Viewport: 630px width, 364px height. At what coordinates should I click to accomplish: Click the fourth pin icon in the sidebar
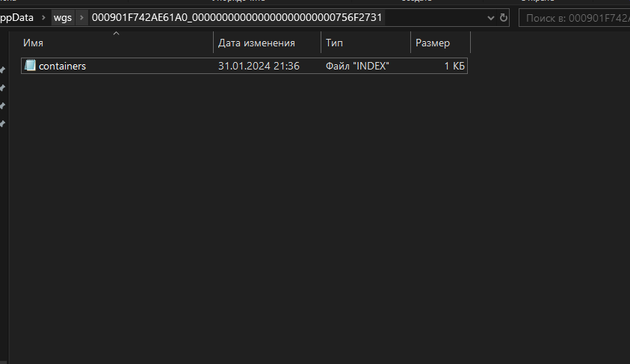point(2,124)
